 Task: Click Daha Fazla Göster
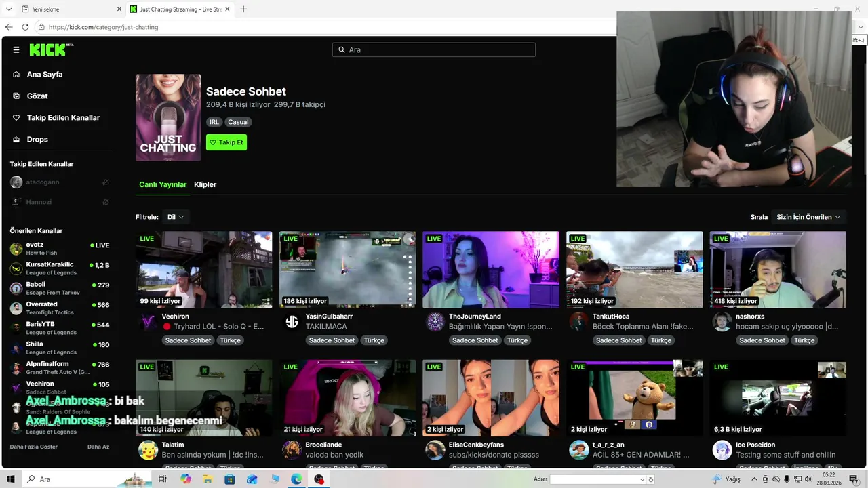[34, 447]
